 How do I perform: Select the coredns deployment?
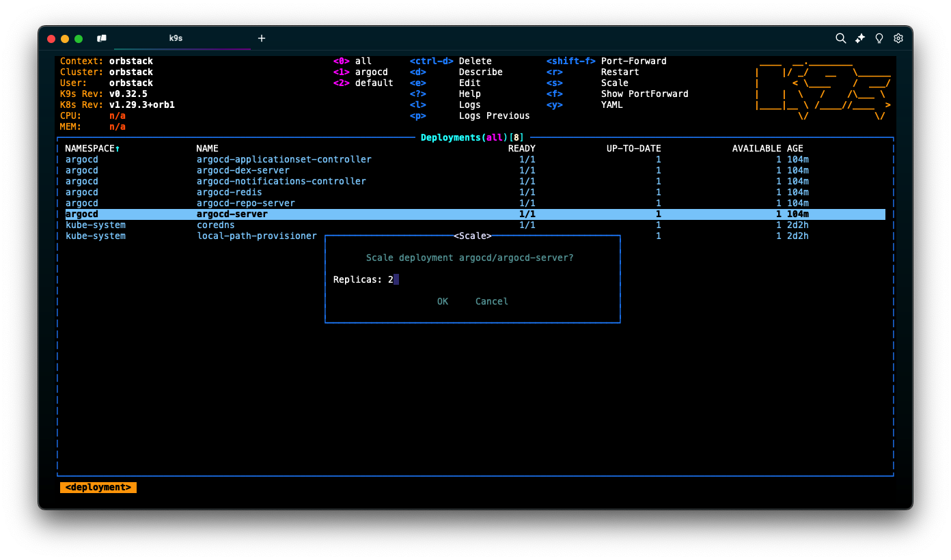[x=475, y=225]
